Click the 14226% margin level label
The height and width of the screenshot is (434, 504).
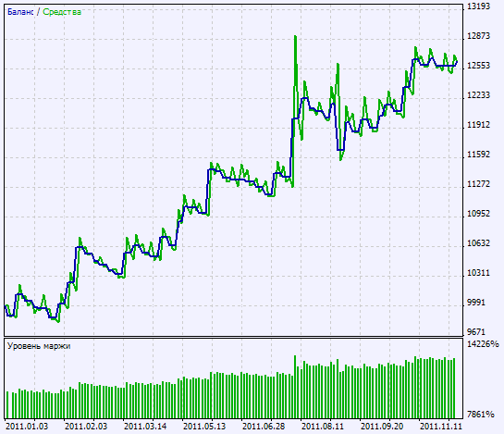click(x=483, y=344)
